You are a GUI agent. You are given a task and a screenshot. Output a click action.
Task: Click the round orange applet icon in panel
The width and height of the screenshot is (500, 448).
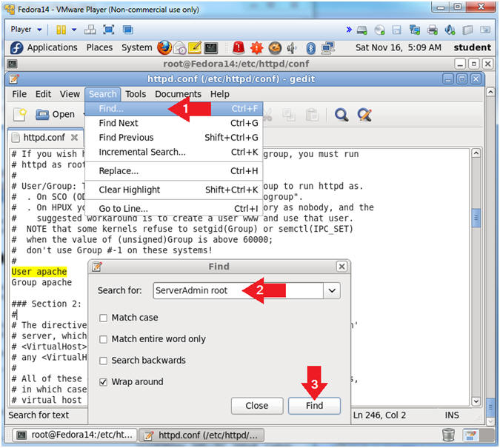(275, 48)
